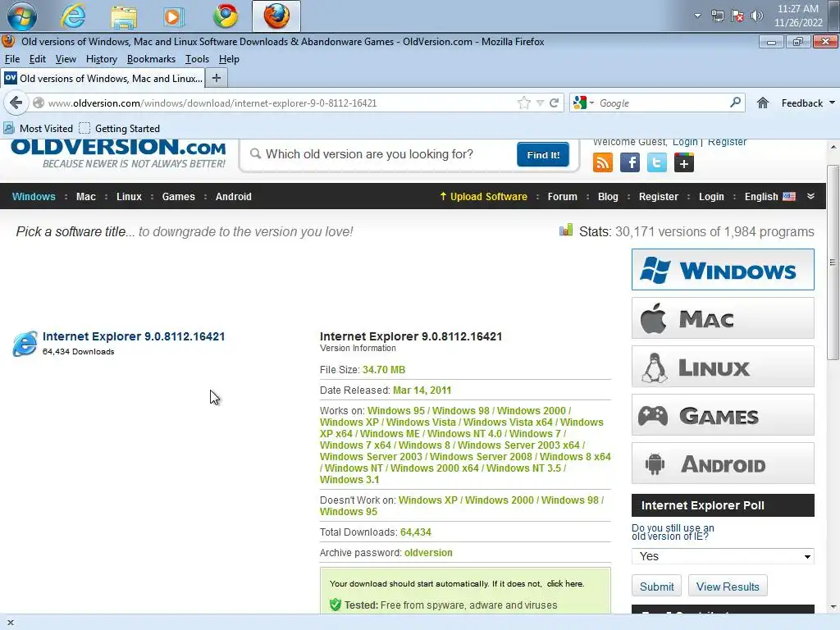Submit the Internet Explorer poll
The height and width of the screenshot is (630, 840).
point(657,586)
